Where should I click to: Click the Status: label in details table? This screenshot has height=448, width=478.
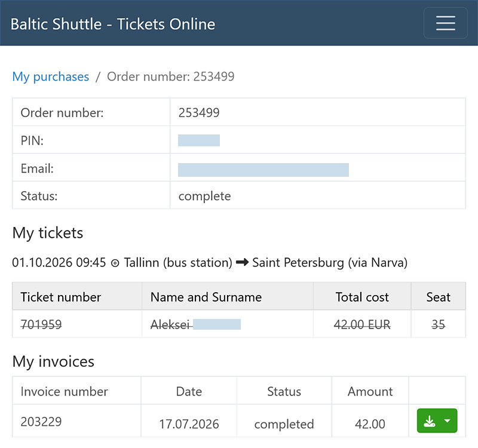tap(39, 197)
